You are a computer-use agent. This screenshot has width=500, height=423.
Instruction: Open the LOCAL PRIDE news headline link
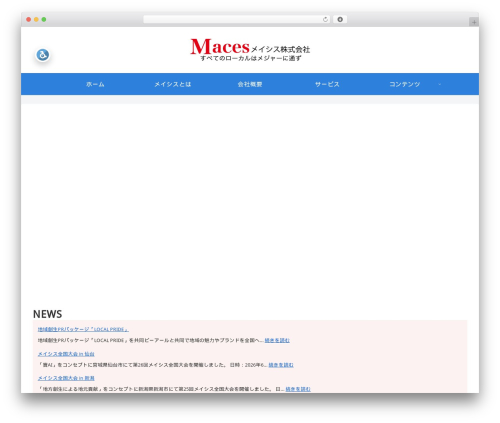(83, 329)
